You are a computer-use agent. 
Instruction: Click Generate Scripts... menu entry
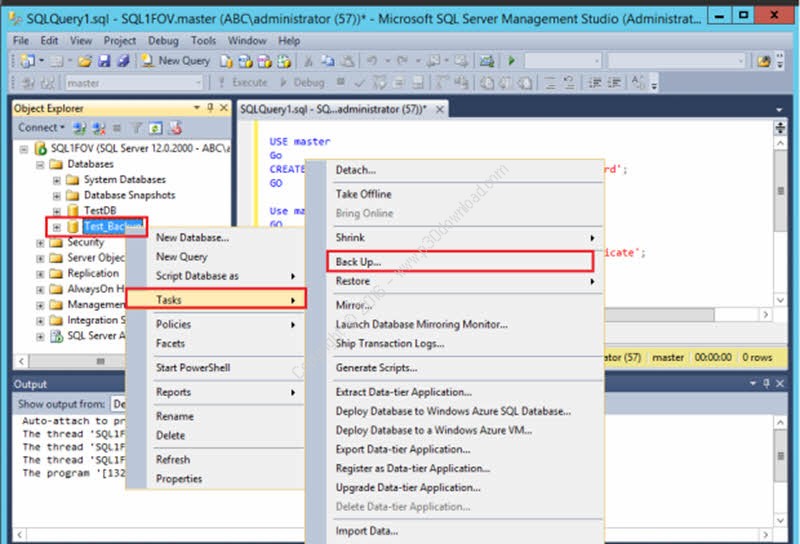click(x=376, y=368)
